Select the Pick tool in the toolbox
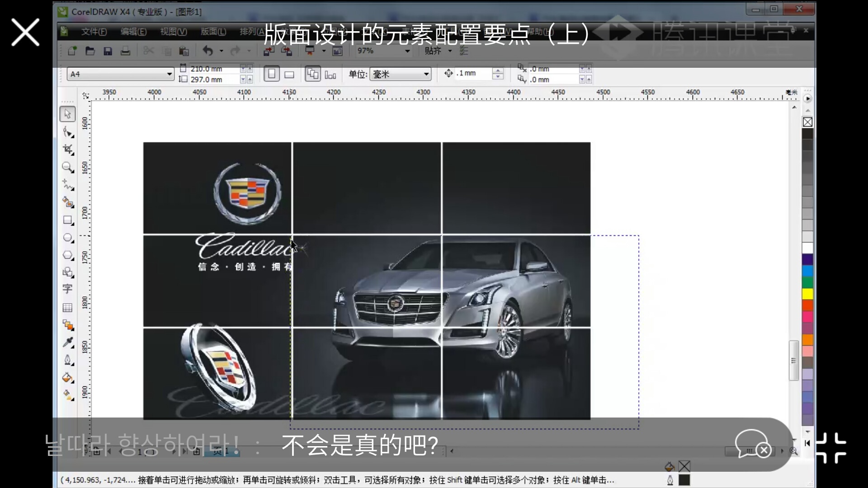This screenshot has width=868, height=488. coord(67,113)
